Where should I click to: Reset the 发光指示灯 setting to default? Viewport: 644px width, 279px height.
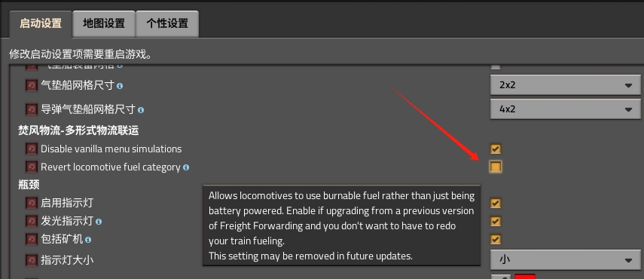click(32, 221)
